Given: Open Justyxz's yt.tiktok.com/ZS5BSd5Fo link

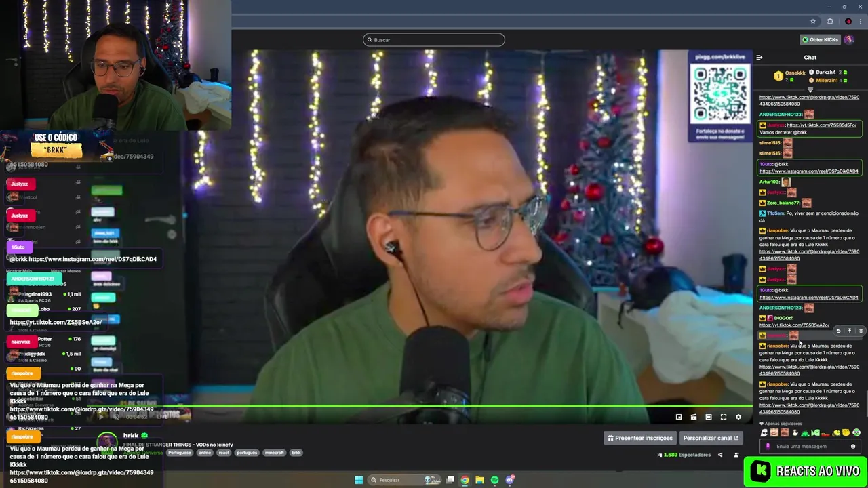Looking at the screenshot, I should tap(822, 125).
